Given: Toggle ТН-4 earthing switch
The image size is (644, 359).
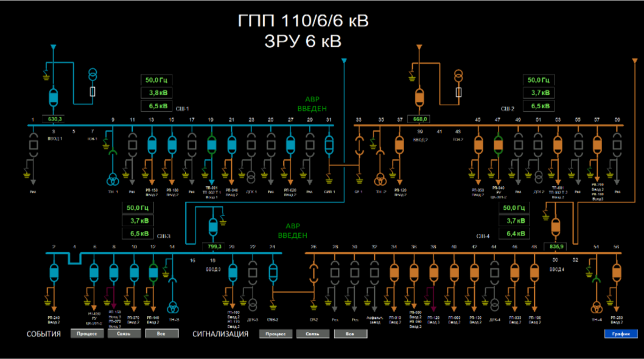Looking at the screenshot, I should (x=589, y=273).
